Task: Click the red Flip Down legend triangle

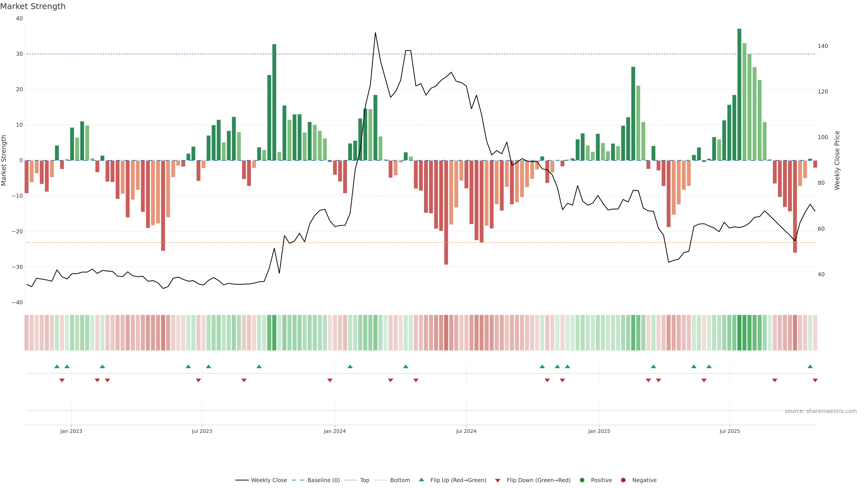Action: pos(498,481)
